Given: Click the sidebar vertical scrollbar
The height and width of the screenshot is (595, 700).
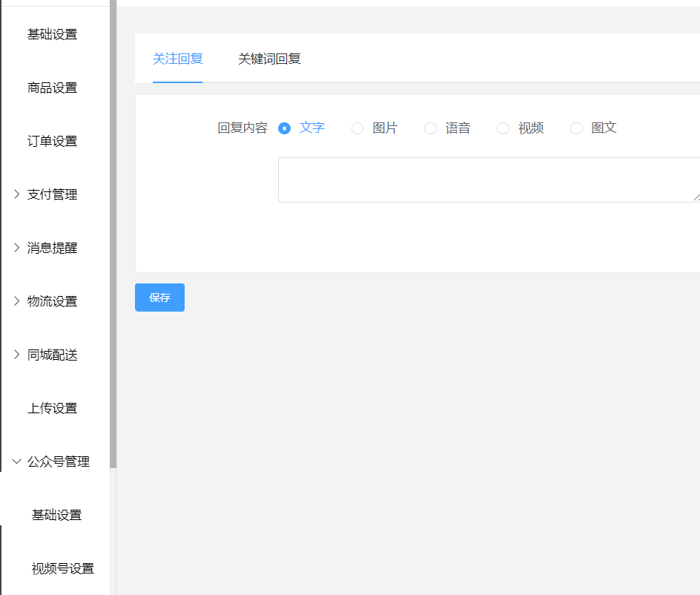Looking at the screenshot, I should pyautogui.click(x=113, y=234).
